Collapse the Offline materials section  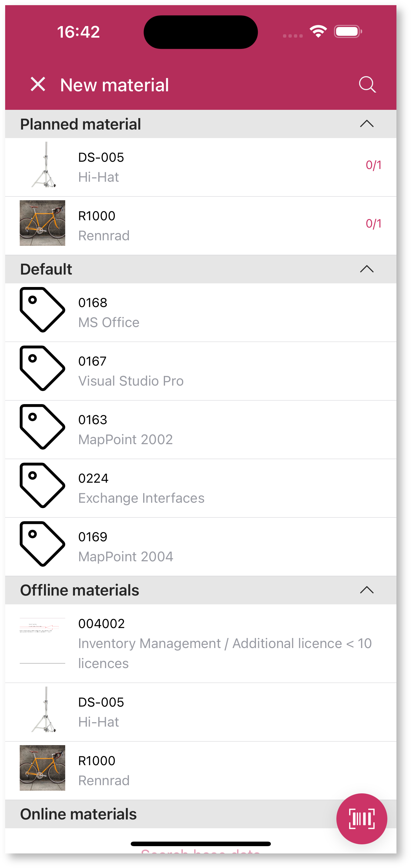coord(366,590)
